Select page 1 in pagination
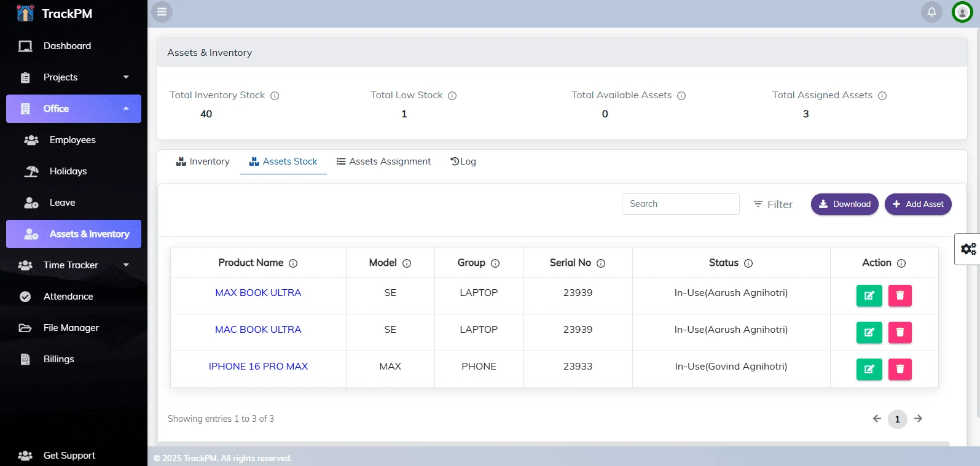This screenshot has width=980, height=466. (898, 419)
